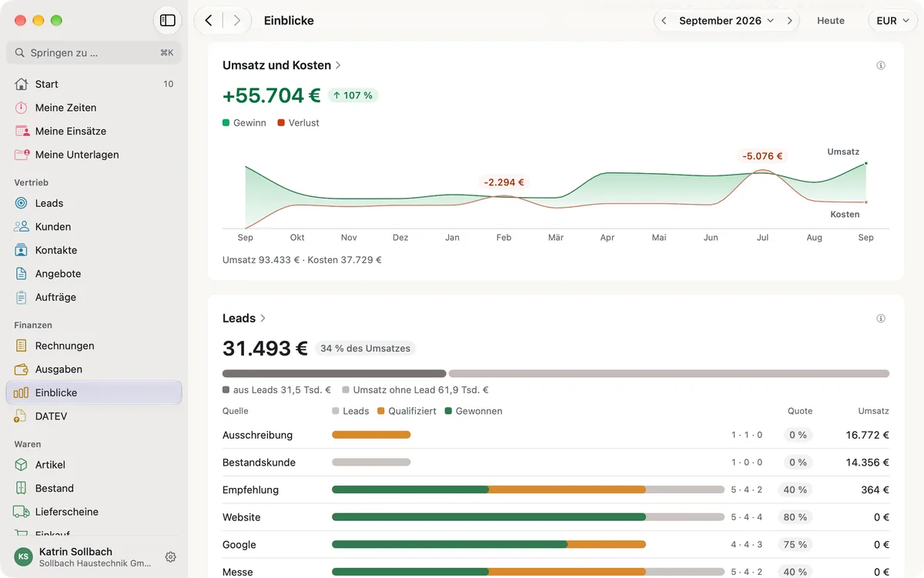Click the 34 % des Umsatzes badge
The height and width of the screenshot is (578, 924).
coord(365,349)
